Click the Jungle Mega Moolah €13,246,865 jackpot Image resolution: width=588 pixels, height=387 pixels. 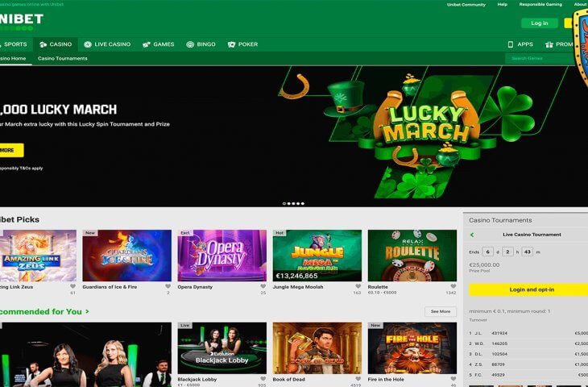(297, 276)
